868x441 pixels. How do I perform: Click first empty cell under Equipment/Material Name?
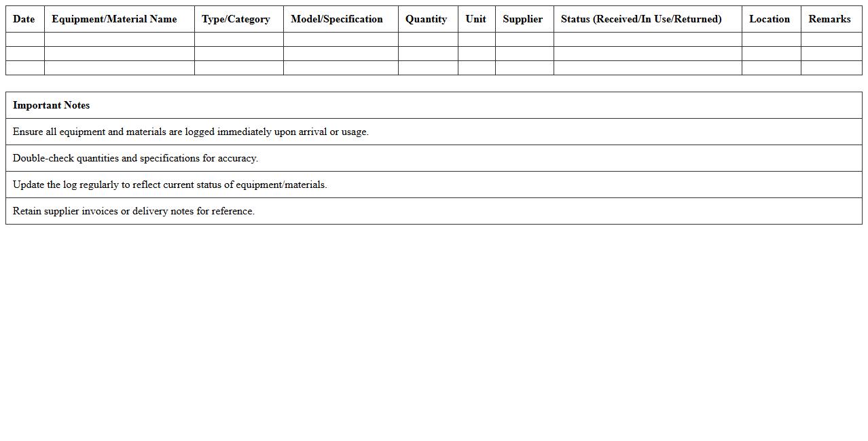click(x=119, y=39)
